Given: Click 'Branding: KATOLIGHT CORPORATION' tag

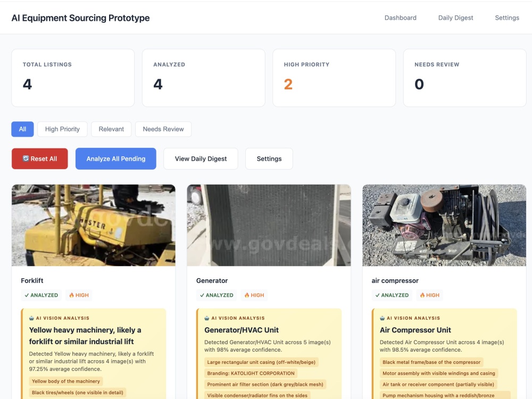Looking at the screenshot, I should tap(251, 373).
